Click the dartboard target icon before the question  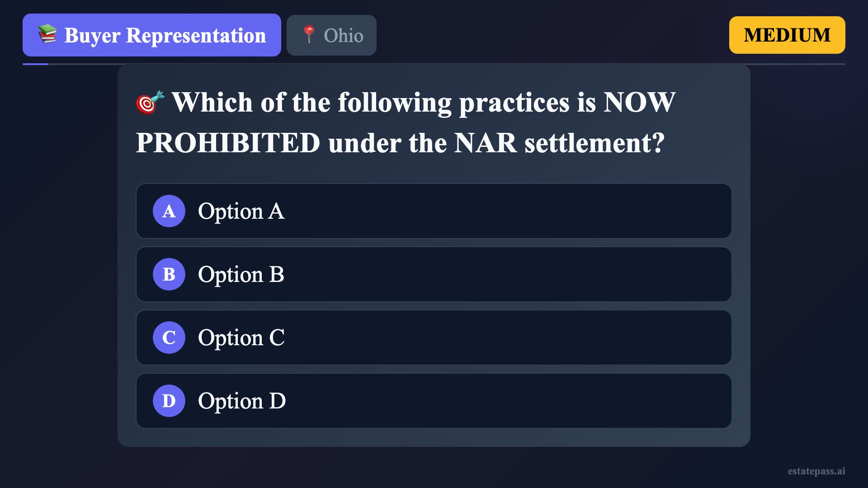[x=150, y=103]
